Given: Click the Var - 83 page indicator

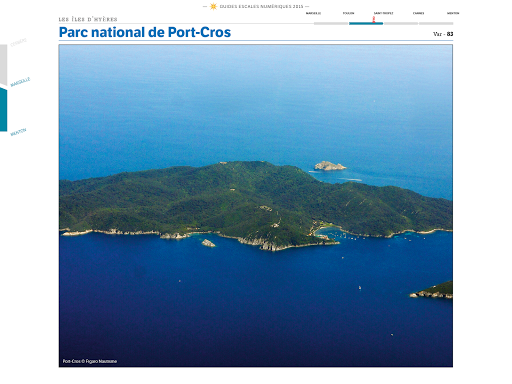Looking at the screenshot, I should 443,34.
